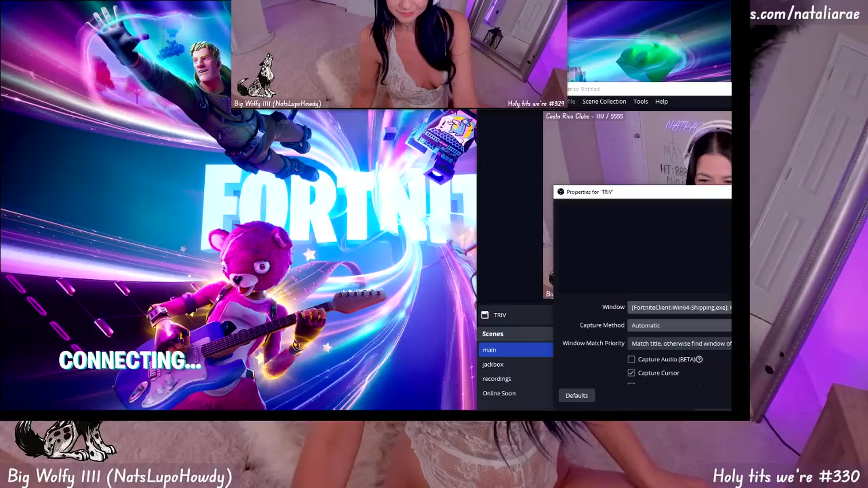
Task: Click the Scenes panel header
Action: click(x=516, y=334)
